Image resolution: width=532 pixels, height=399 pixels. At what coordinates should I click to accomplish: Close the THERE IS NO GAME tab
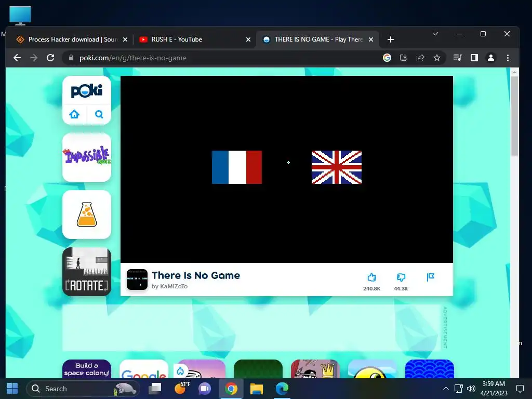(371, 39)
